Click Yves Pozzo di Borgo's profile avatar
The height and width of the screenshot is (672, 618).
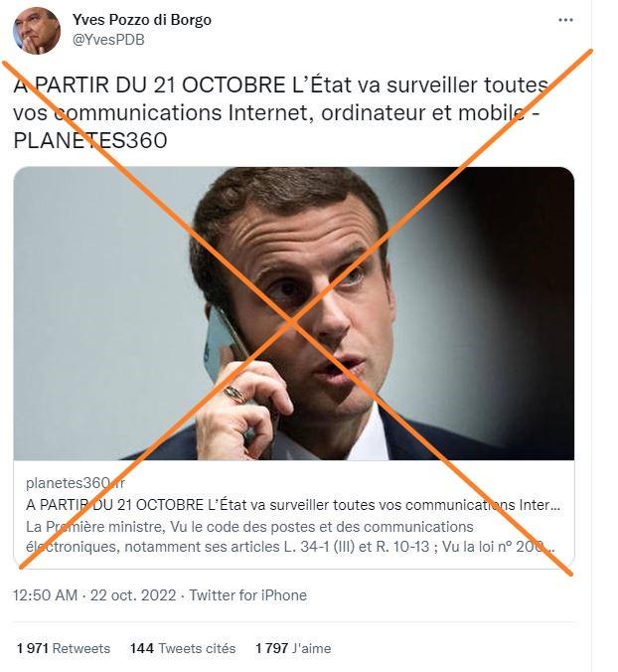(37, 31)
